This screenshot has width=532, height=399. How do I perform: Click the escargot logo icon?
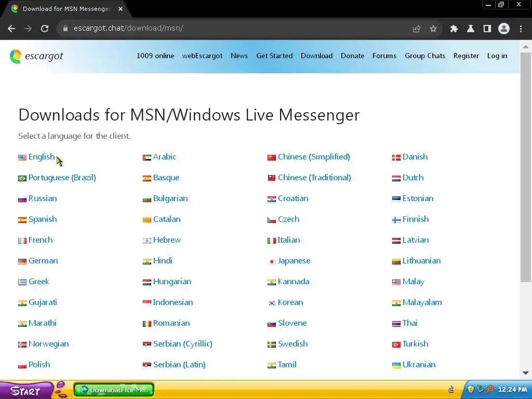(16, 56)
